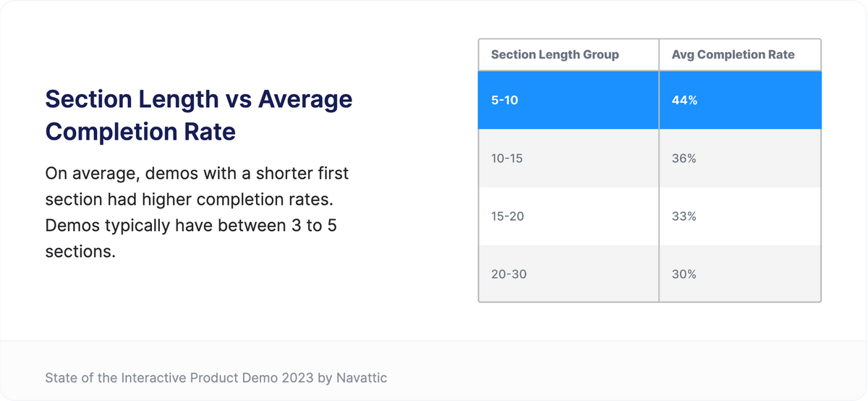Viewport: 868px width, 401px height.
Task: Click "Navattic" in the footer caption
Action: tap(363, 378)
